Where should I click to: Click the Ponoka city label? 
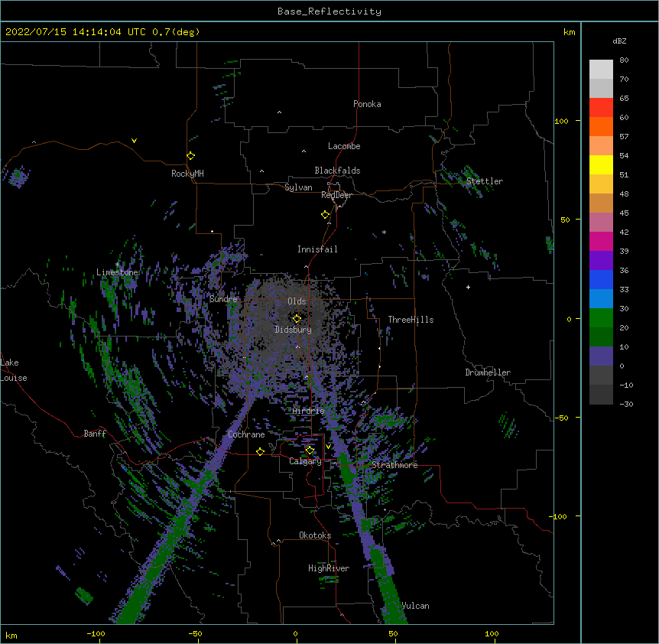pos(367,104)
